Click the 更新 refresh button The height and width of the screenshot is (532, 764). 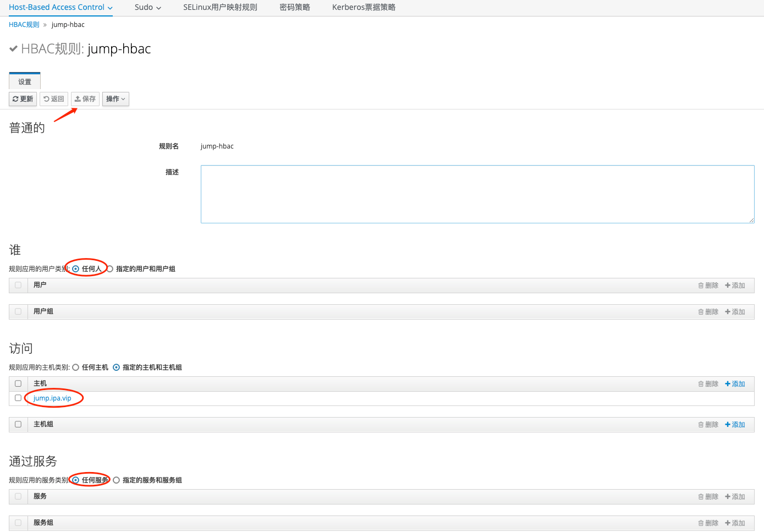click(x=23, y=99)
